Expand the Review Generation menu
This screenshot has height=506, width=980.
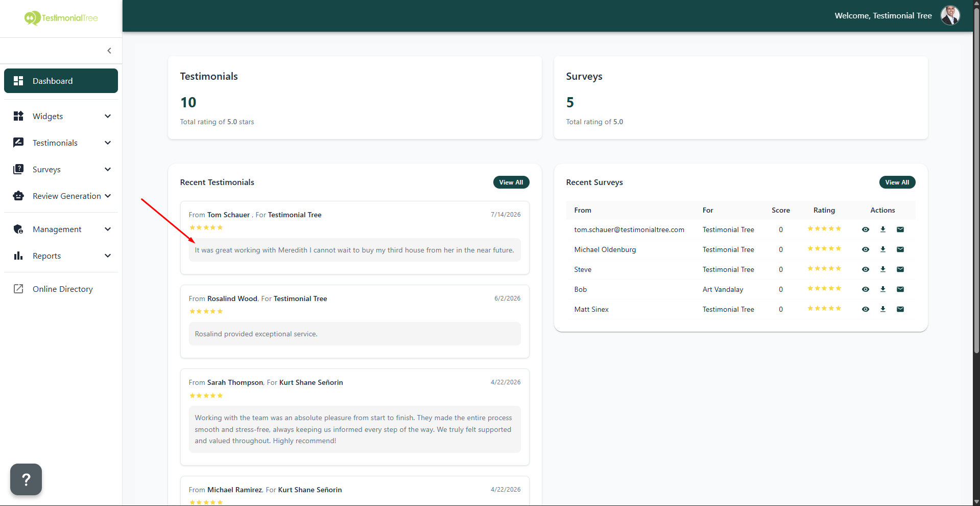coord(61,196)
